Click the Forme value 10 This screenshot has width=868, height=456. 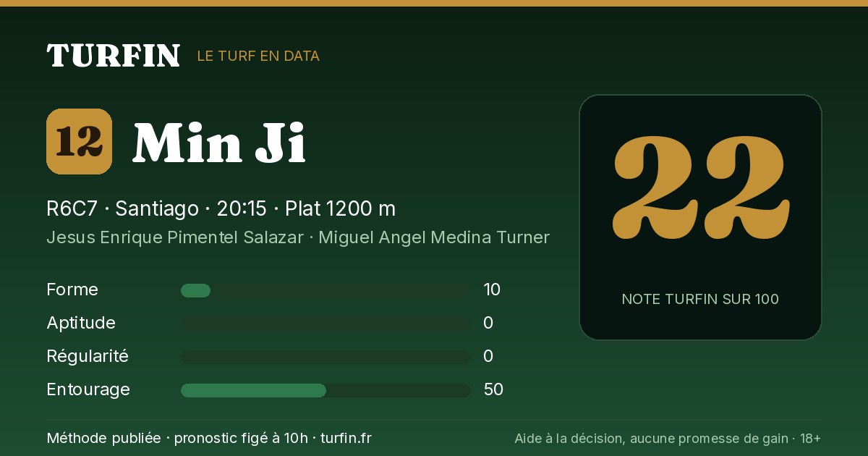[492, 290]
